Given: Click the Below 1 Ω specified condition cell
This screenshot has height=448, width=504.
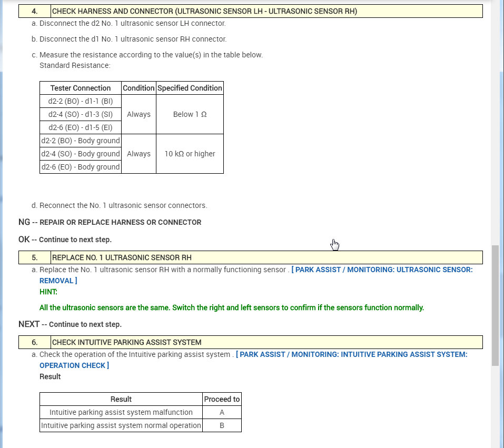Looking at the screenshot, I should point(190,114).
